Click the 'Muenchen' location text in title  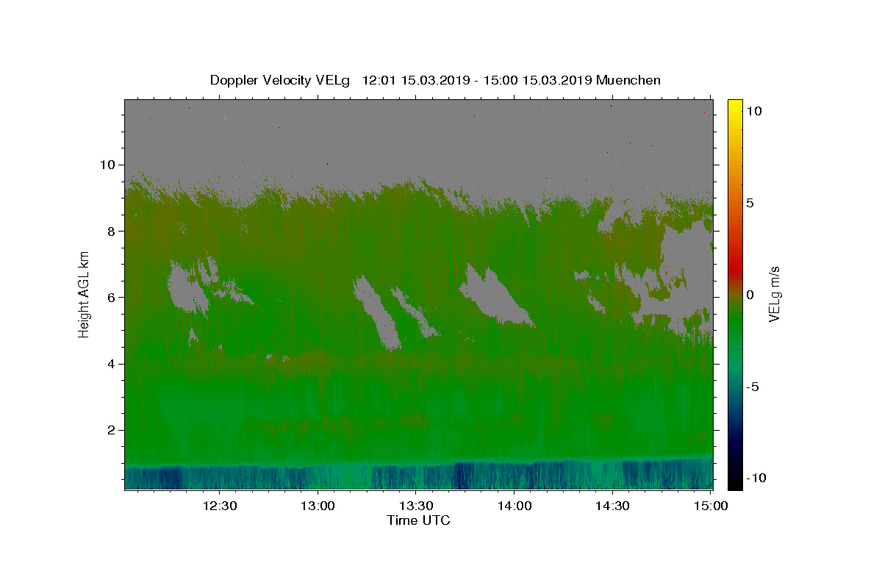click(x=628, y=80)
